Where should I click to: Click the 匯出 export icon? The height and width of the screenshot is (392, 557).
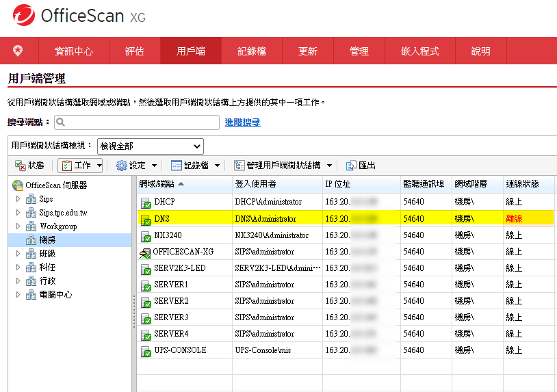351,166
